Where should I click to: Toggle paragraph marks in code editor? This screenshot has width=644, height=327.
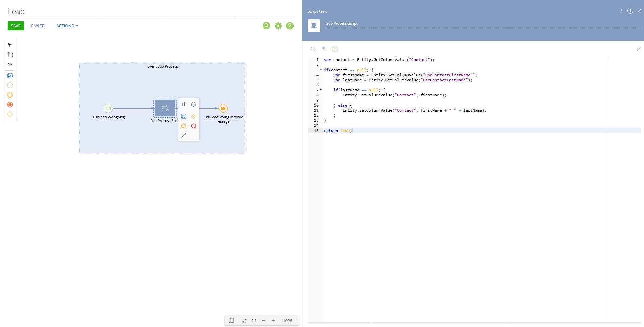tap(324, 49)
